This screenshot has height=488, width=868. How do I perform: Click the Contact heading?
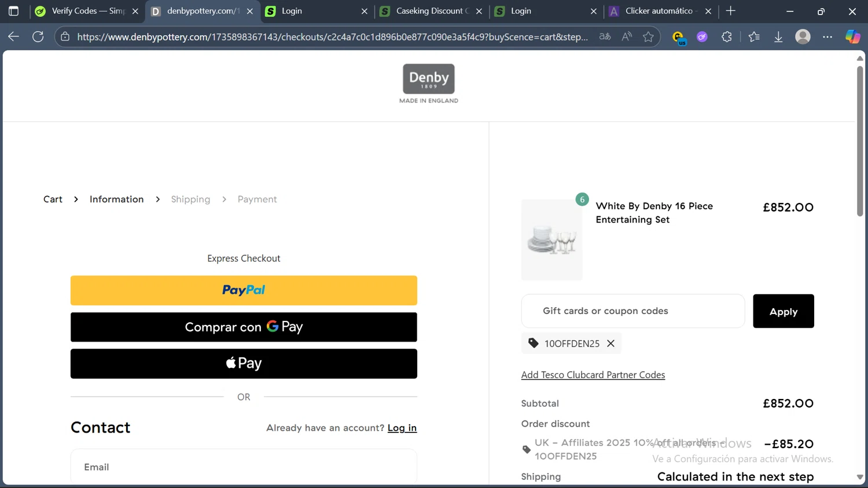(x=101, y=427)
